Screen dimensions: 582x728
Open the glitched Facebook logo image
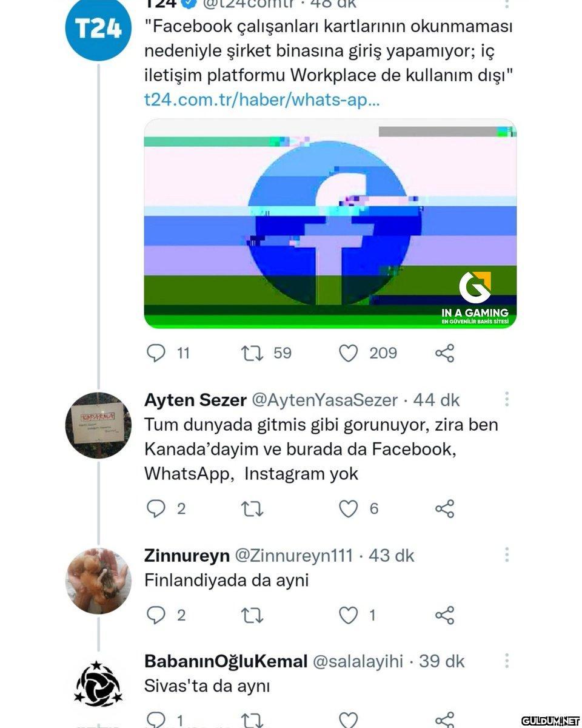coord(330,223)
